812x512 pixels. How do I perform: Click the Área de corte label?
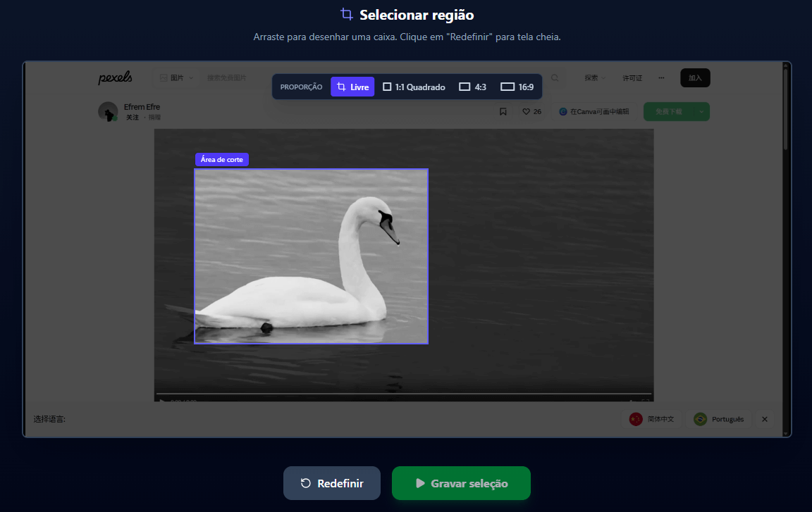pyautogui.click(x=221, y=159)
